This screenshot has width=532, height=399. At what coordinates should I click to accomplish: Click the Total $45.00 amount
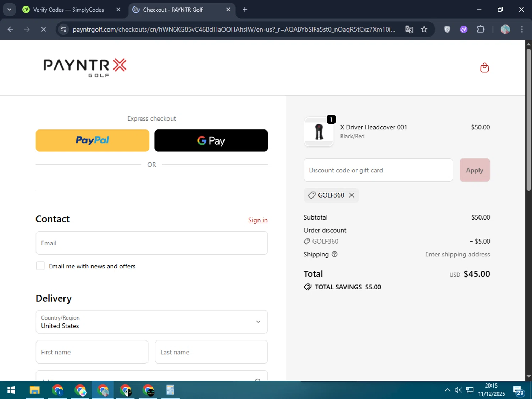point(477,274)
